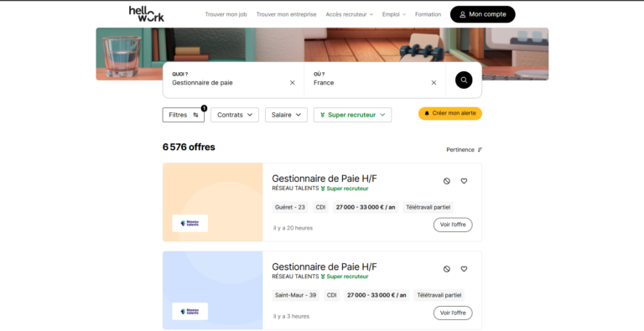Hide the Guéret job offer
Image resolution: width=644 pixels, height=331 pixels.
[447, 181]
